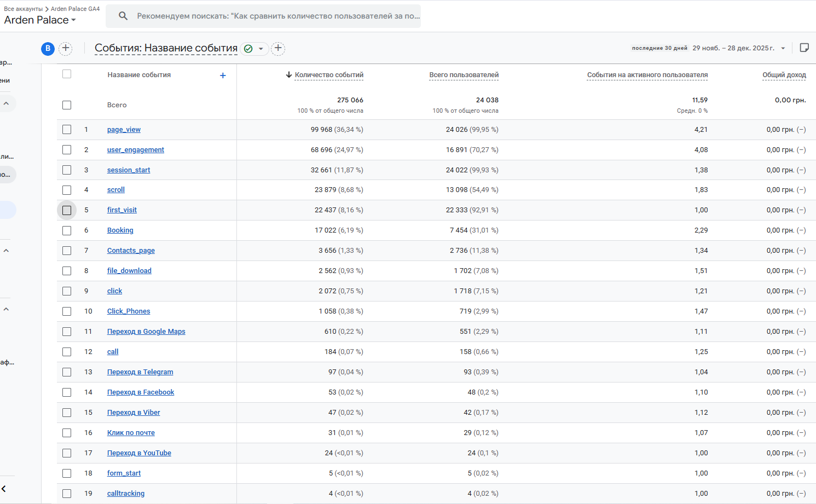Screen dimensions: 816x504
Task: Open the 'Переход в Telegram' event link
Action: pos(140,372)
